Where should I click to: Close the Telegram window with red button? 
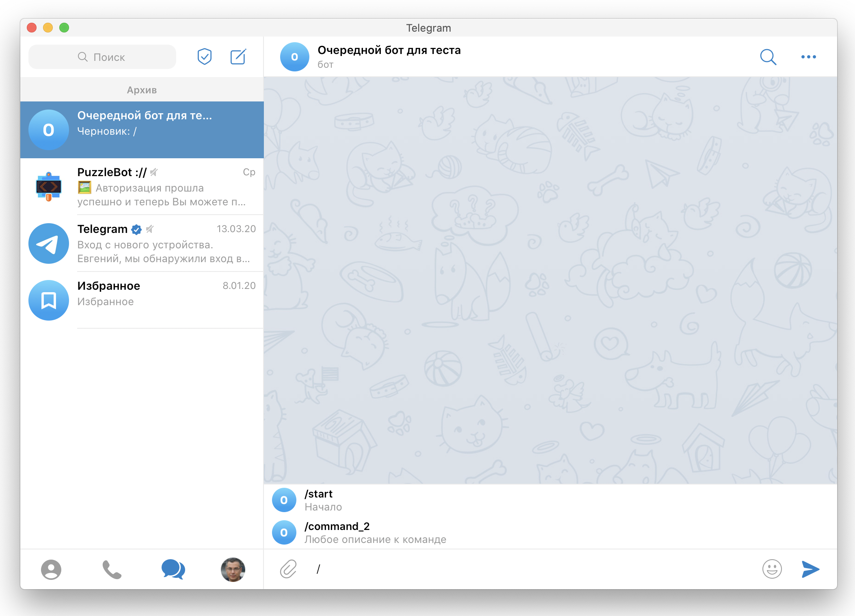pyautogui.click(x=32, y=28)
